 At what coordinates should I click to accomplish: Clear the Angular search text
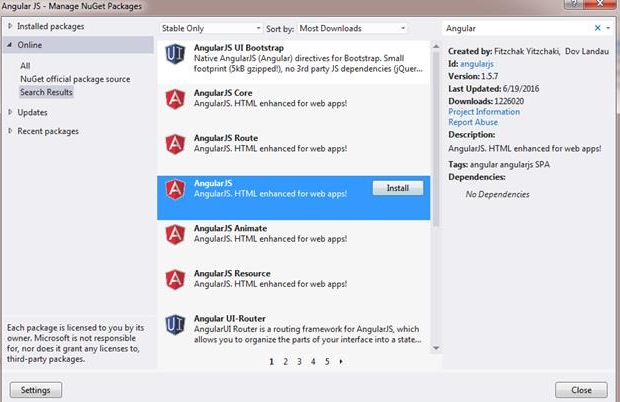(x=597, y=28)
